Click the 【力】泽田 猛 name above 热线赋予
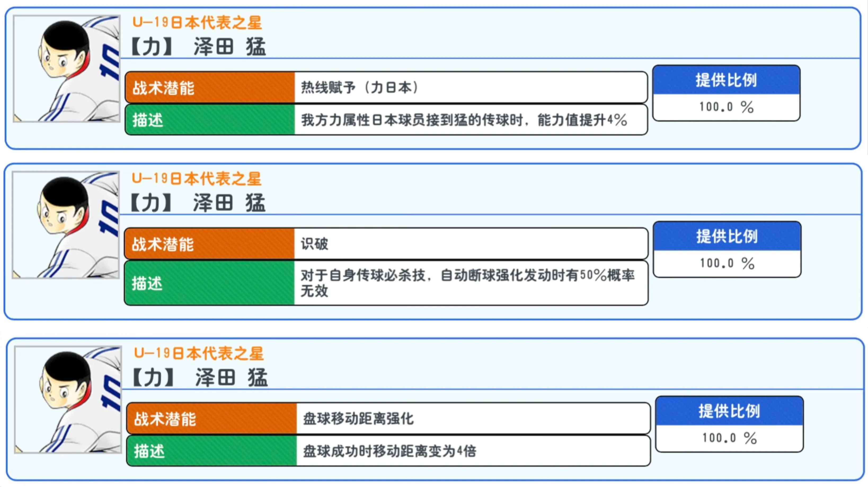This screenshot has width=868, height=487. [199, 46]
